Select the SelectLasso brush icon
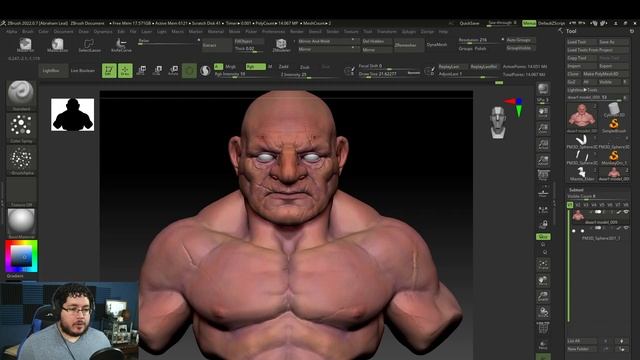 coord(89,44)
